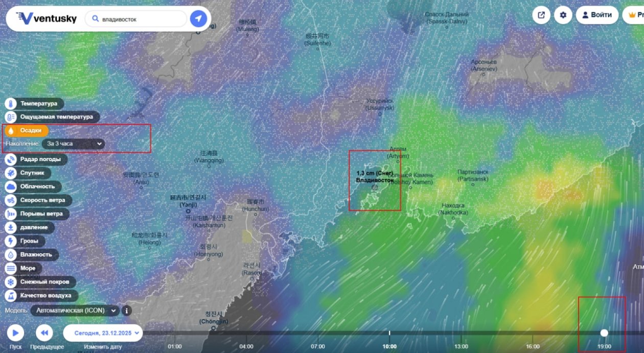The image size is (644, 353).
Task: Toggle the Облачность cloud layer
Action: [x=33, y=187]
